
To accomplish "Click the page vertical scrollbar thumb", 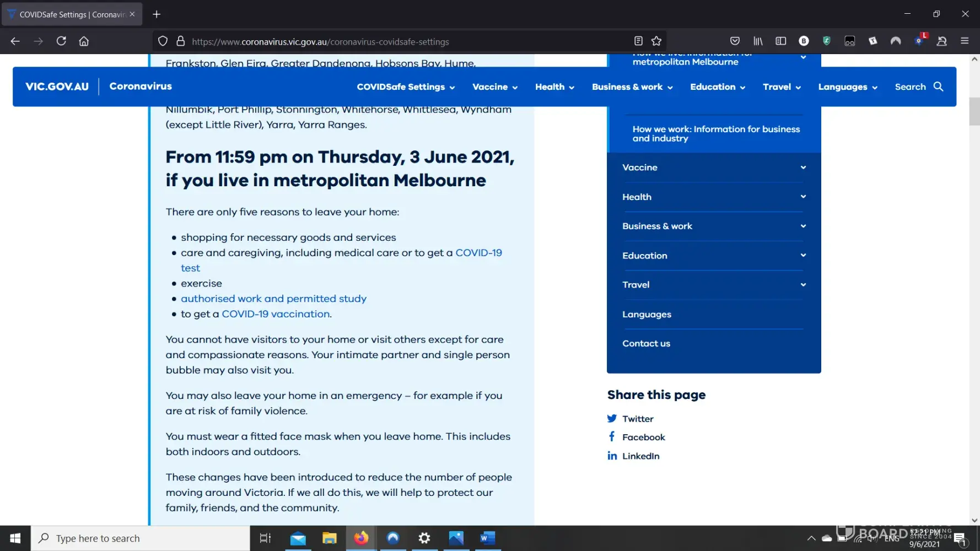I will click(x=974, y=111).
